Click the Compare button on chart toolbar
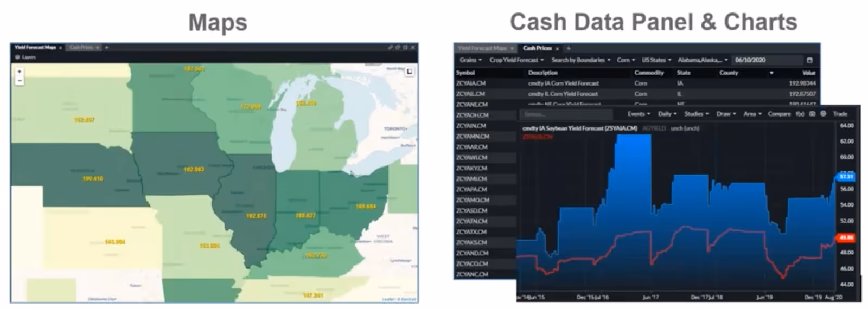 (x=779, y=114)
